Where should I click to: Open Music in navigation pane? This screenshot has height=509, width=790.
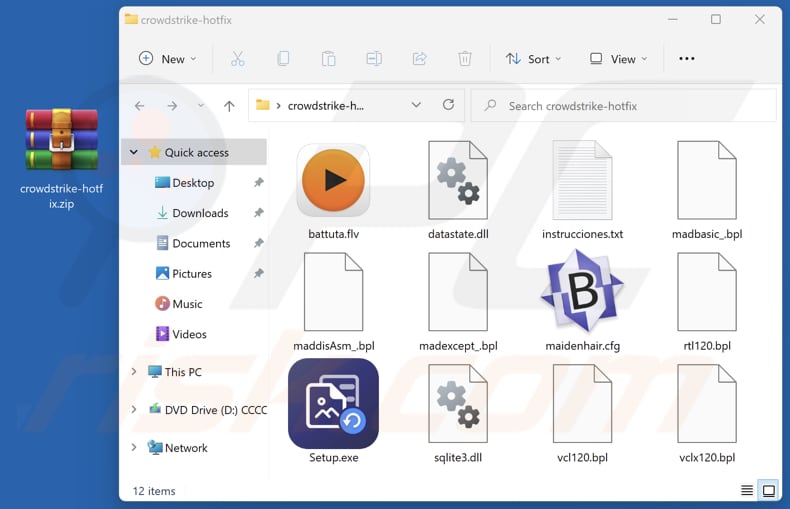point(179,304)
